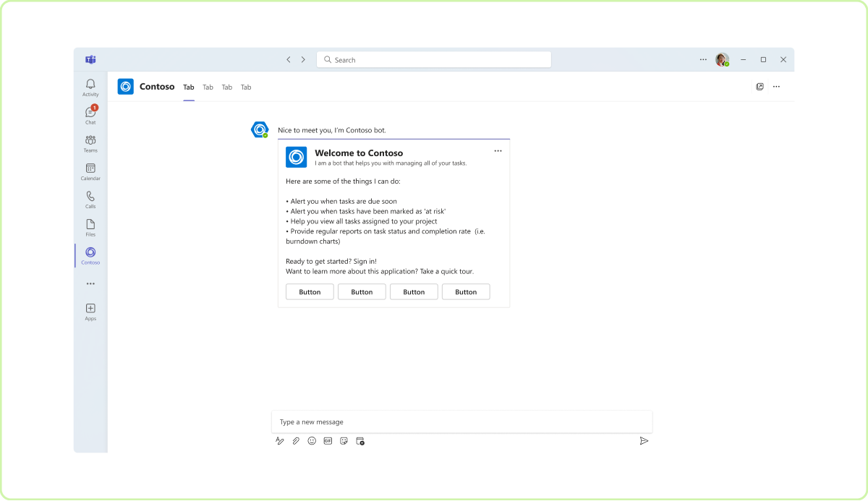Insert a GIF using the GIF icon
Image resolution: width=868 pixels, height=501 pixels.
[x=328, y=440]
